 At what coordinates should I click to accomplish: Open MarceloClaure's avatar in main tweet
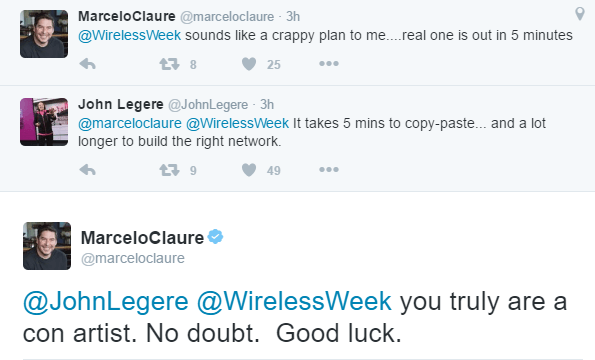pyautogui.click(x=47, y=246)
